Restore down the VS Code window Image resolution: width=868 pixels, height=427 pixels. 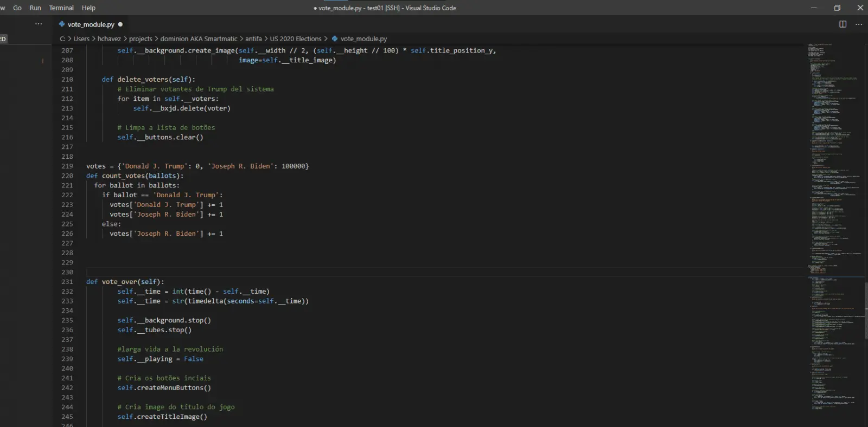pos(837,8)
